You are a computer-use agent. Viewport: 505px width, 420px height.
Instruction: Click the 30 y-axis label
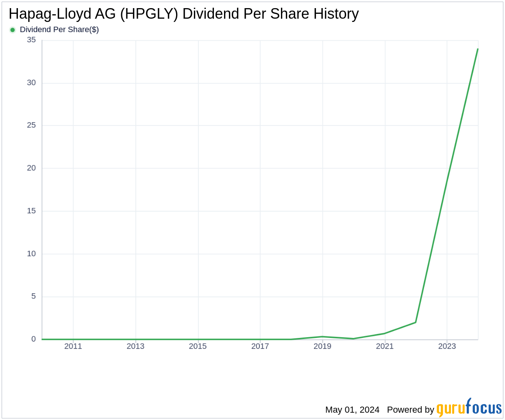[x=31, y=82]
